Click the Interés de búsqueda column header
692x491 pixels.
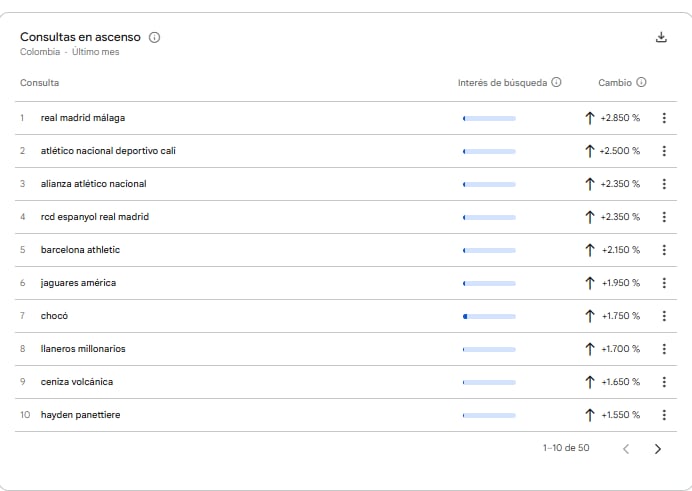click(x=502, y=82)
